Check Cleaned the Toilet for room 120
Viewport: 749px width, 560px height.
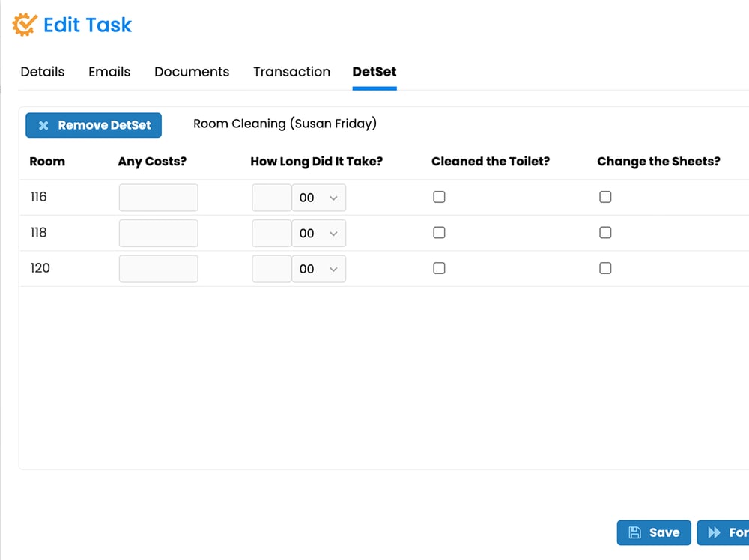pyautogui.click(x=439, y=267)
